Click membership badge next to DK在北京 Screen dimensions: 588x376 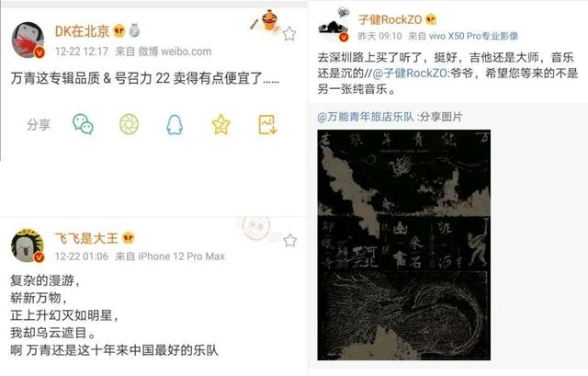coord(134,30)
